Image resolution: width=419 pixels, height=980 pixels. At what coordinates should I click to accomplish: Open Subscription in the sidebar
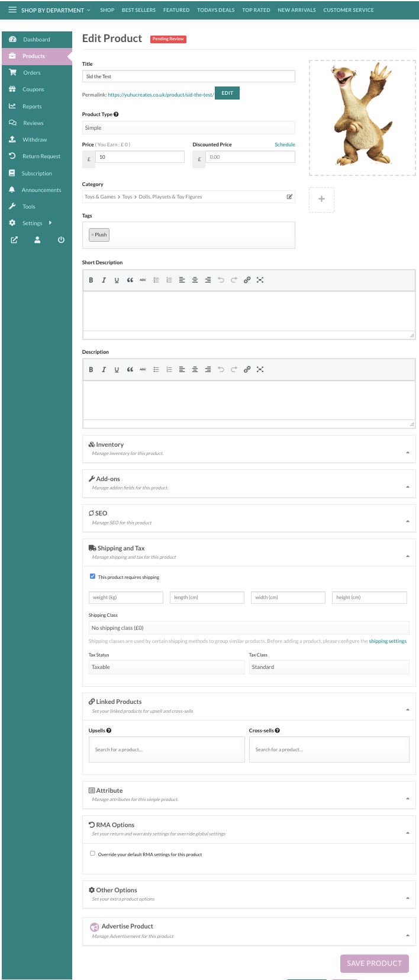(x=37, y=173)
